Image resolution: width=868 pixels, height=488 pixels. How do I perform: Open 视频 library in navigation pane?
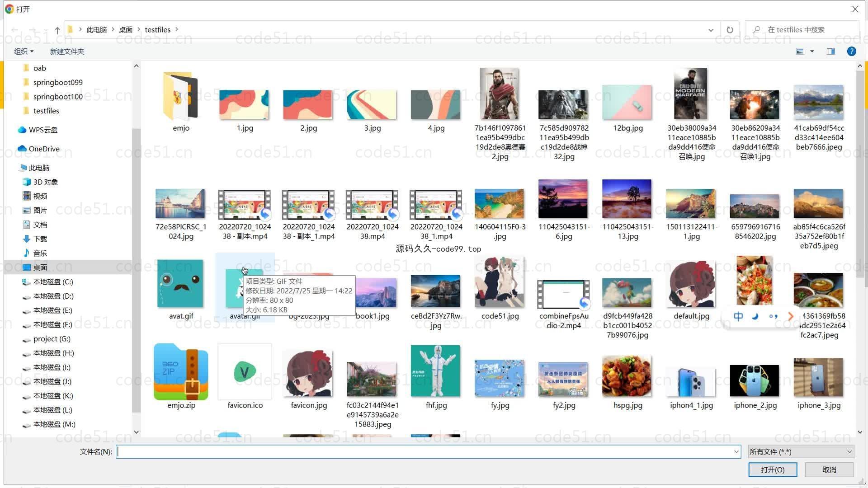(x=40, y=196)
